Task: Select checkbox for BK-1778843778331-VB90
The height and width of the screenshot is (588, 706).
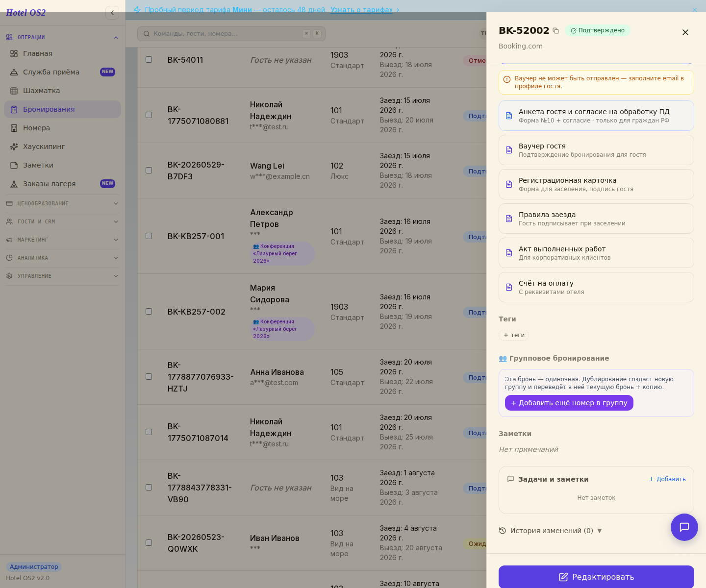Action: click(x=149, y=487)
